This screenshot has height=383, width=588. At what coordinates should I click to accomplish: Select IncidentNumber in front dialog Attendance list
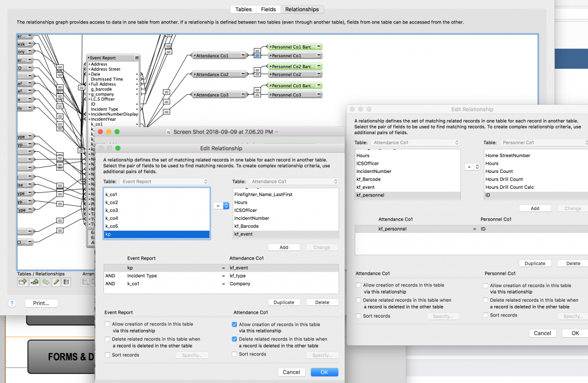click(x=286, y=218)
